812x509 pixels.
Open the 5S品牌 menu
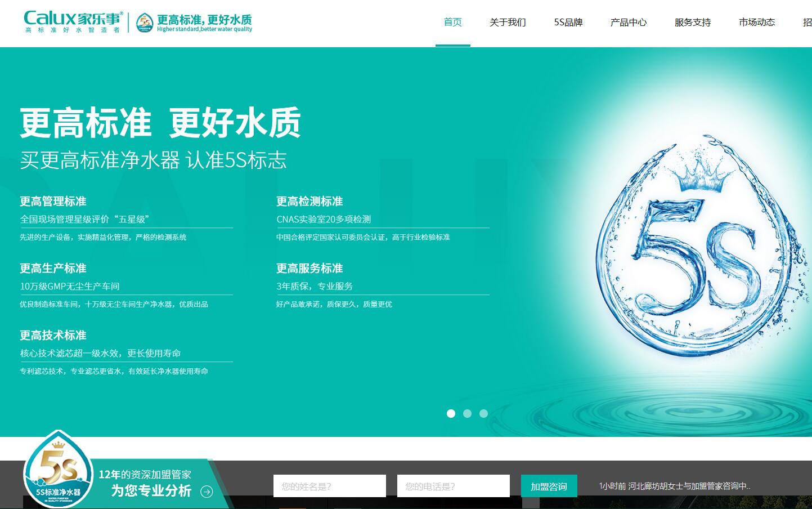(568, 23)
